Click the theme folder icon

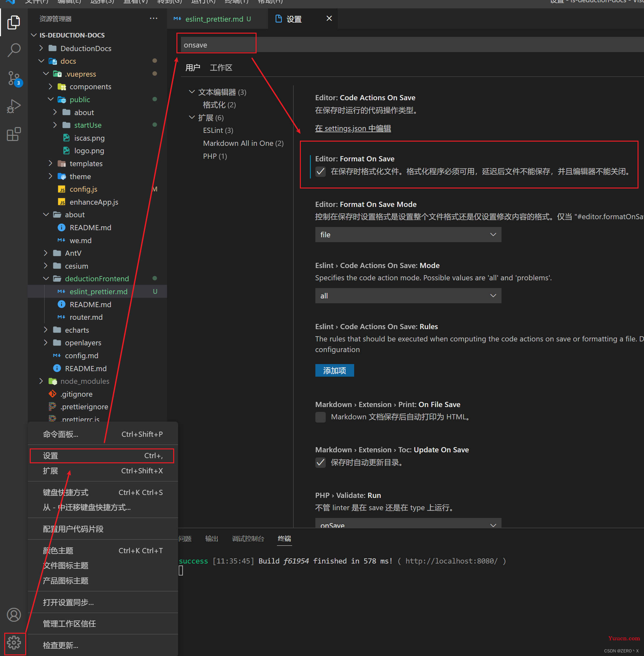[62, 176]
